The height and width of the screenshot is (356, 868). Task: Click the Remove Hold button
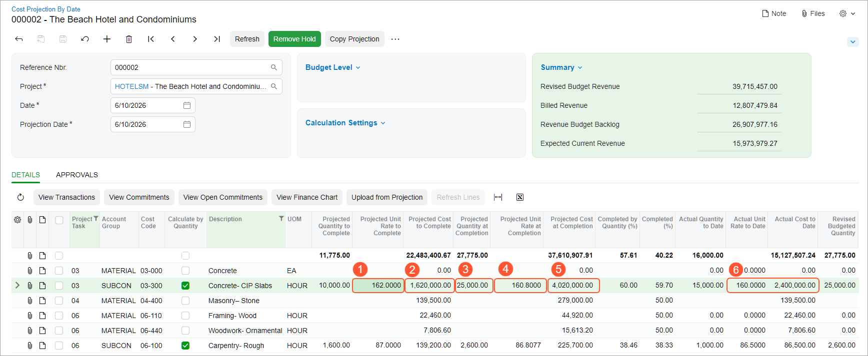point(294,39)
